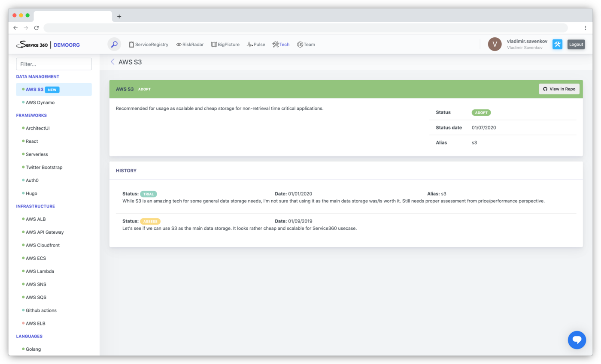Open Pulse from the top navigation

click(256, 45)
